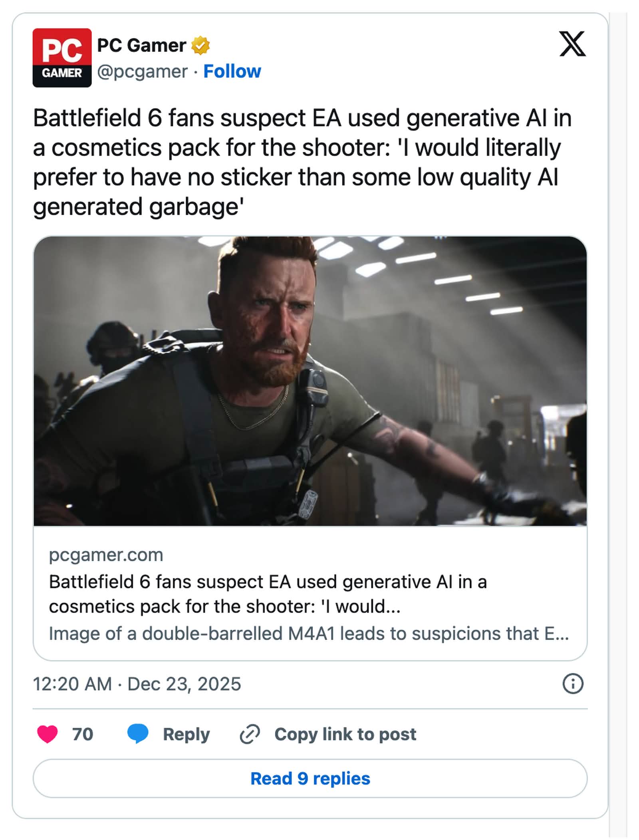
Task: Click the chain link copy icon
Action: pyautogui.click(x=250, y=734)
